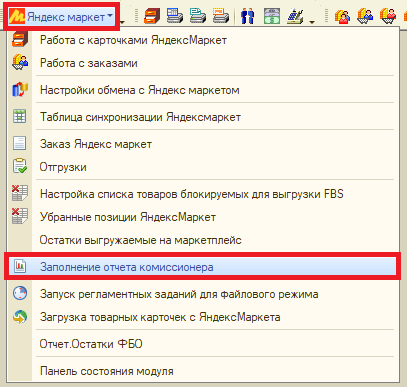Screen dimensions: 407x387
Task: Click the rightmost cart buyer toolbar icon
Action: [388, 16]
